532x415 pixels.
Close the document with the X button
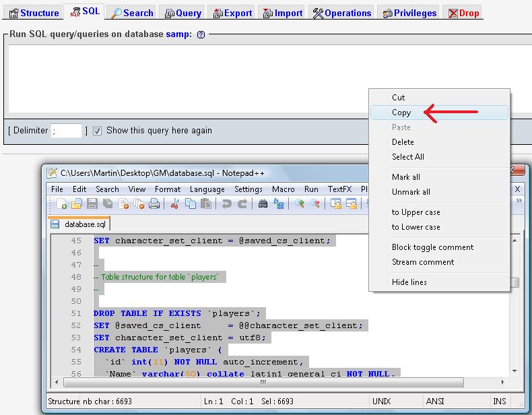click(x=517, y=189)
